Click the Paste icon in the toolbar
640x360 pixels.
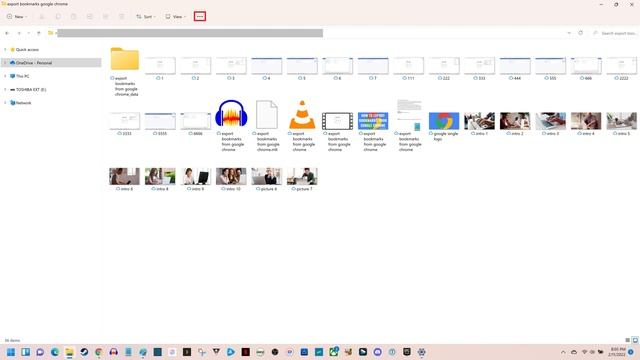pyautogui.click(x=73, y=17)
